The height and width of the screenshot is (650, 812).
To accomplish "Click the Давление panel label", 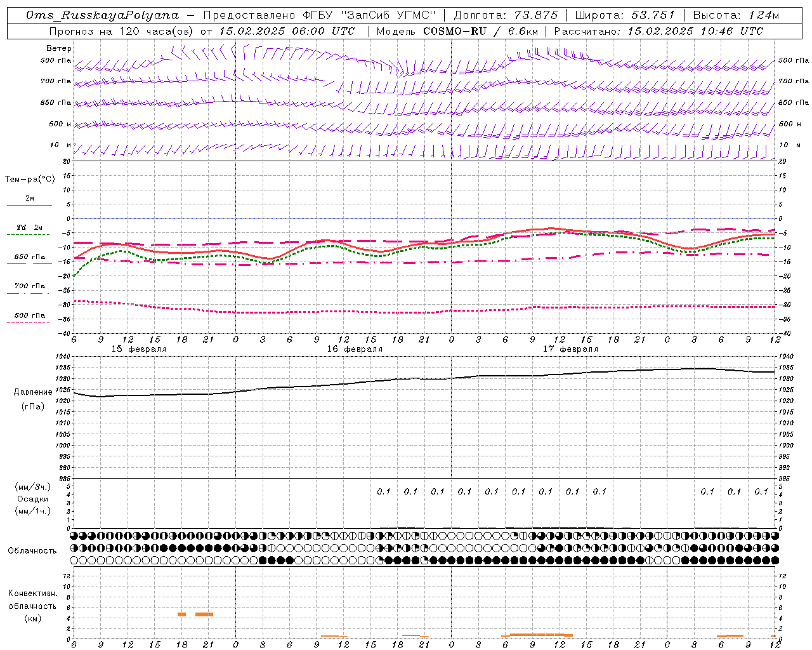I will tap(33, 392).
